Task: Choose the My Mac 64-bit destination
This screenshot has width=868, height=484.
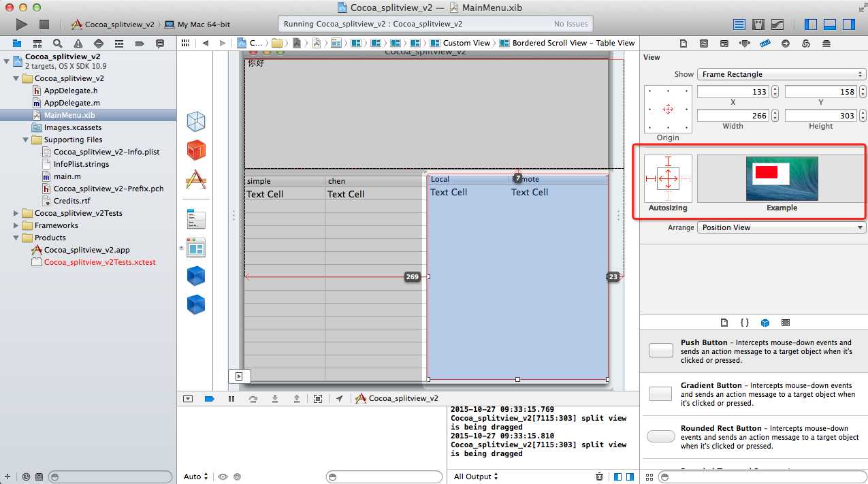Action: (x=197, y=25)
